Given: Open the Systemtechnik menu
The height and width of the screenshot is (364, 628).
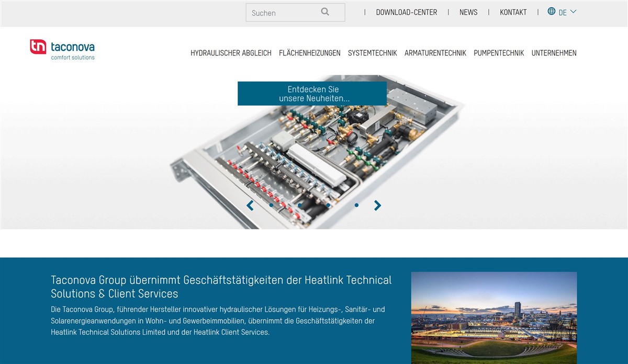Looking at the screenshot, I should (x=373, y=53).
